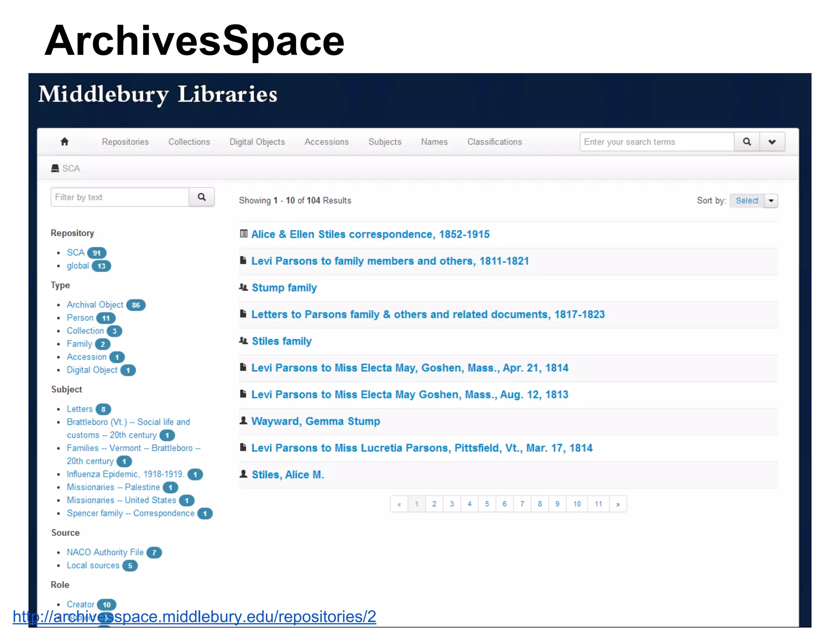Filter by Creator role
This screenshot has height=630, width=840.
click(x=80, y=605)
